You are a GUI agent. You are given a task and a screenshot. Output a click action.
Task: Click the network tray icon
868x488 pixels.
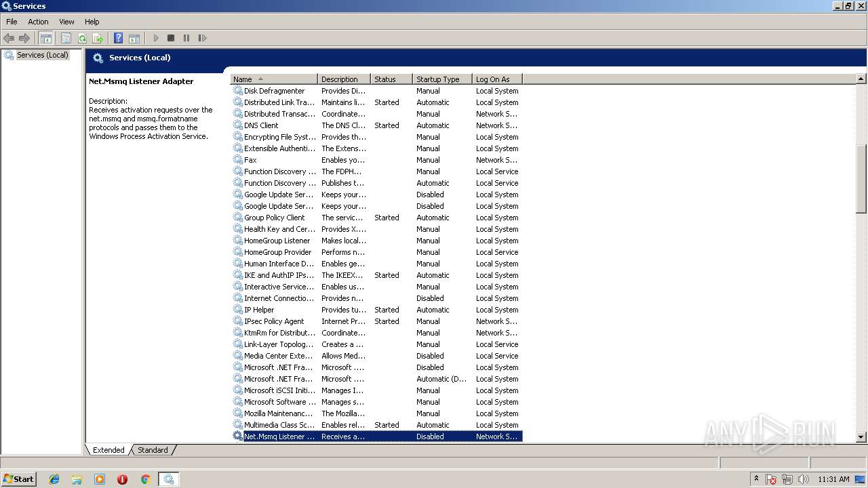click(787, 479)
